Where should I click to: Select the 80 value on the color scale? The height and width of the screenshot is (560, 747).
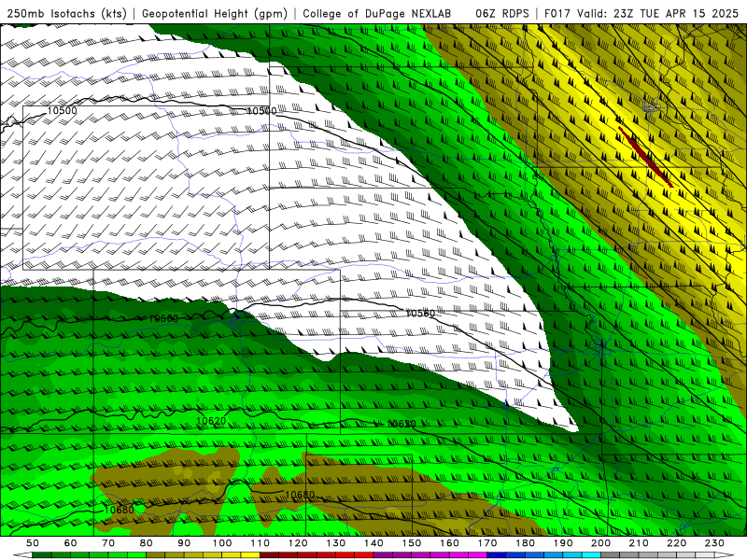coord(147,543)
